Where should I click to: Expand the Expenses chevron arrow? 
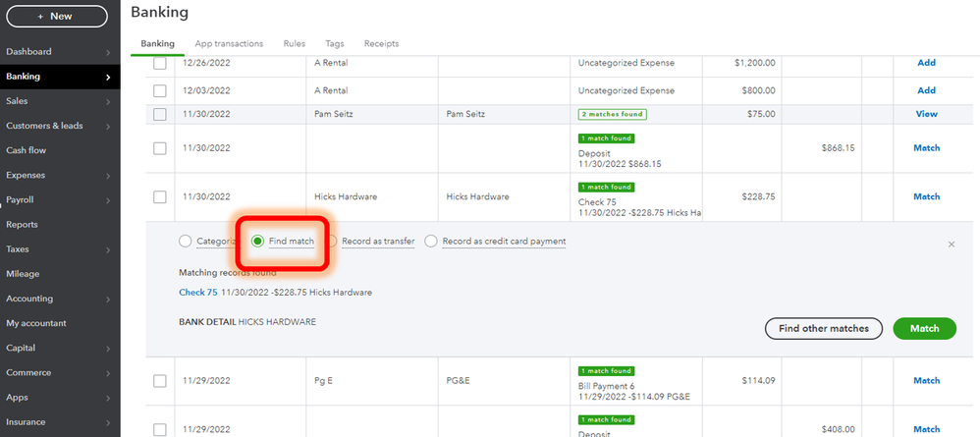pos(108,176)
